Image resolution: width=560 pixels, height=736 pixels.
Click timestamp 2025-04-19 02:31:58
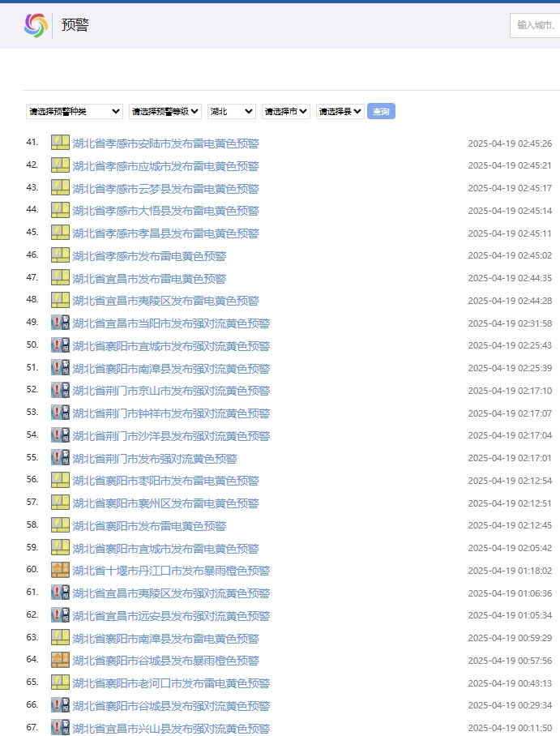tap(510, 323)
